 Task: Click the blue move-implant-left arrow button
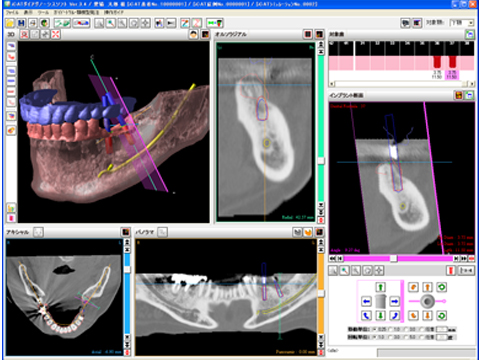click(366, 301)
